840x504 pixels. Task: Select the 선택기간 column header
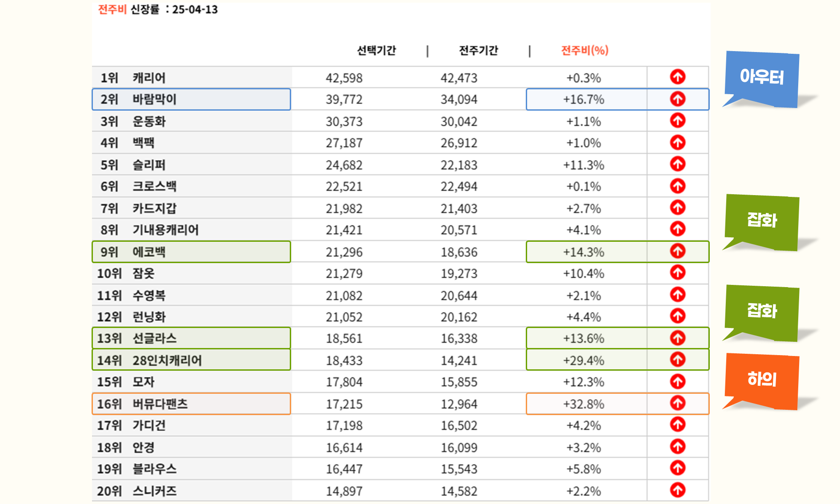(376, 51)
